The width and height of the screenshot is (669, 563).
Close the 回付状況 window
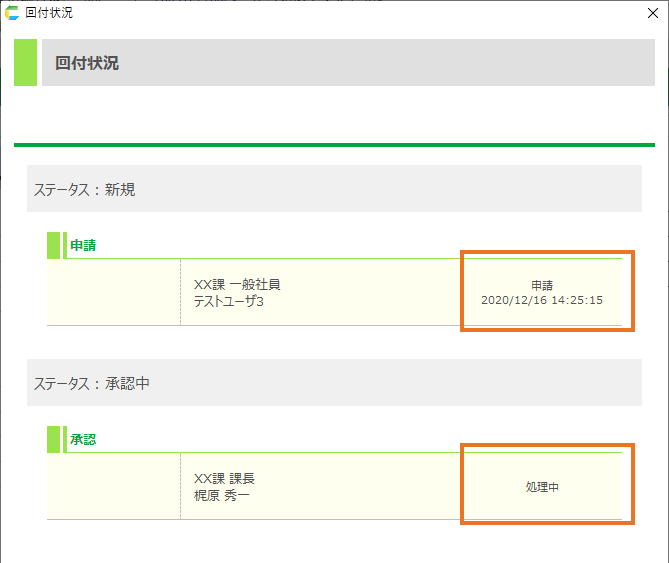653,13
